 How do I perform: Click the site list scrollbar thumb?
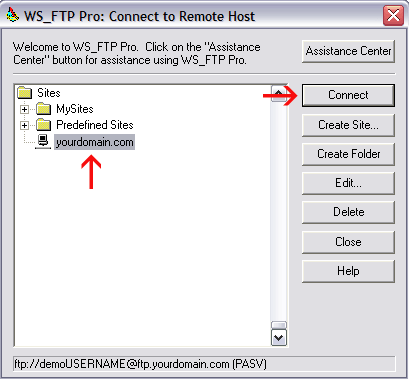pyautogui.click(x=279, y=325)
